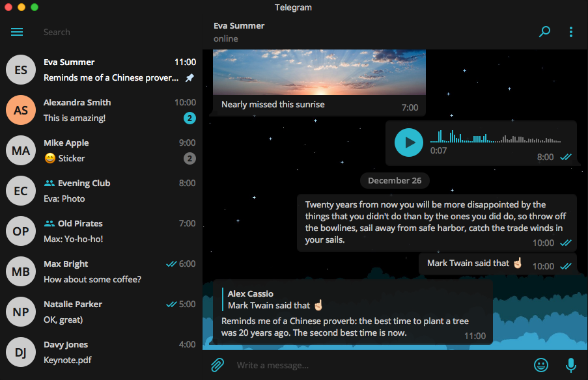Click the December 26 date badge
The image size is (588, 380).
(x=395, y=181)
